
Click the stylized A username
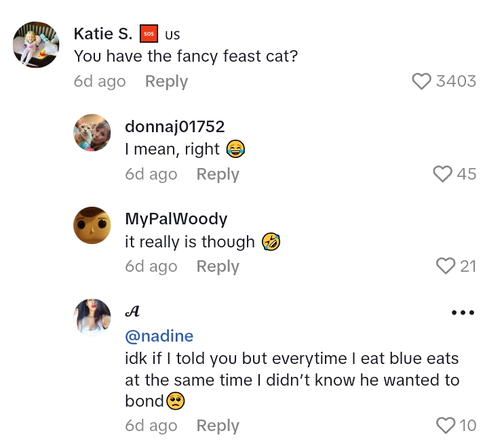(133, 311)
